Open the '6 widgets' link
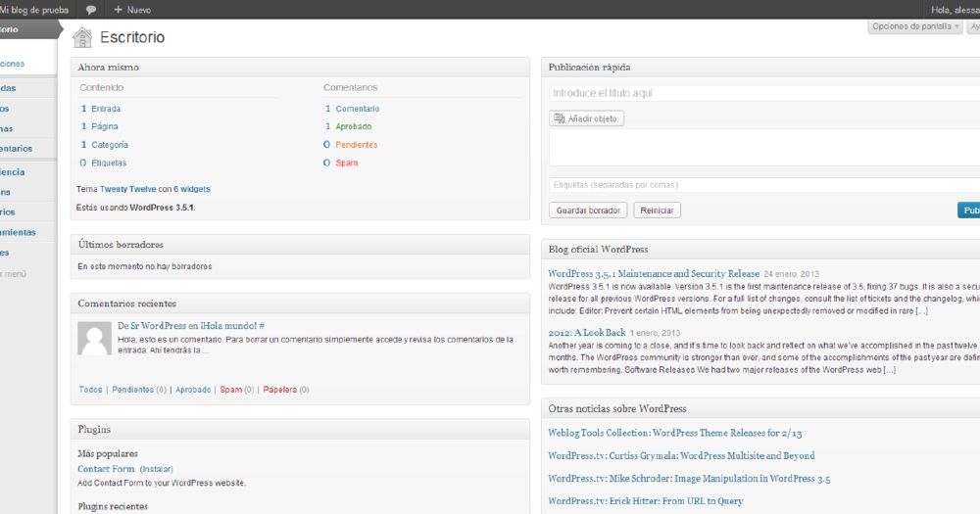 pos(192,189)
